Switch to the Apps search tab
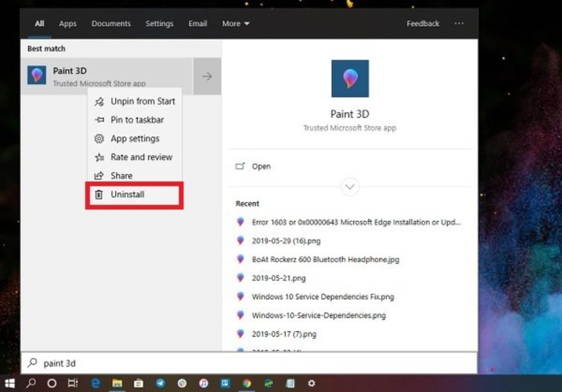Viewport: 562px width, 392px height. coord(67,23)
